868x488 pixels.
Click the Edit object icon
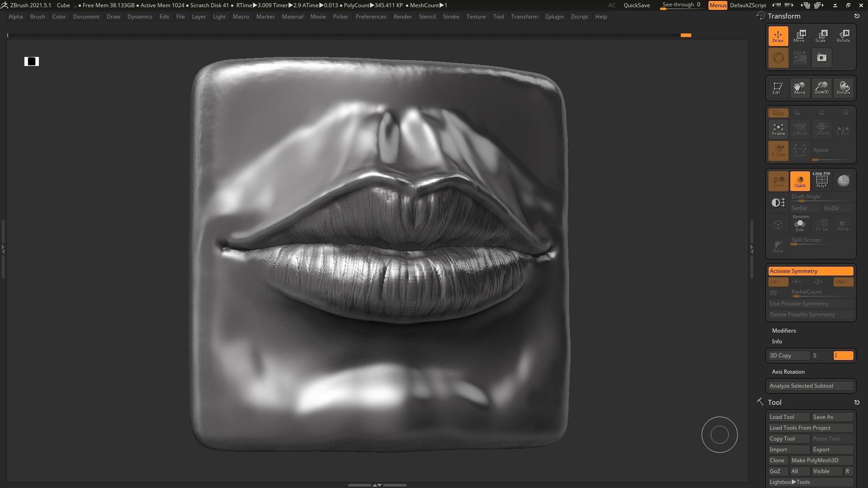pyautogui.click(x=777, y=88)
